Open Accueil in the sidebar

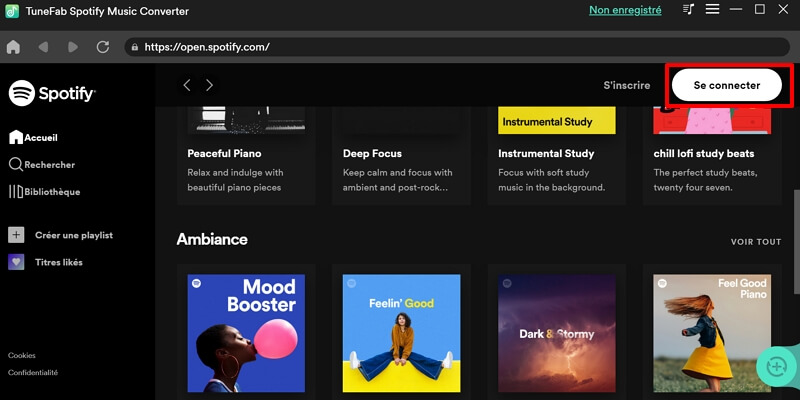33,137
